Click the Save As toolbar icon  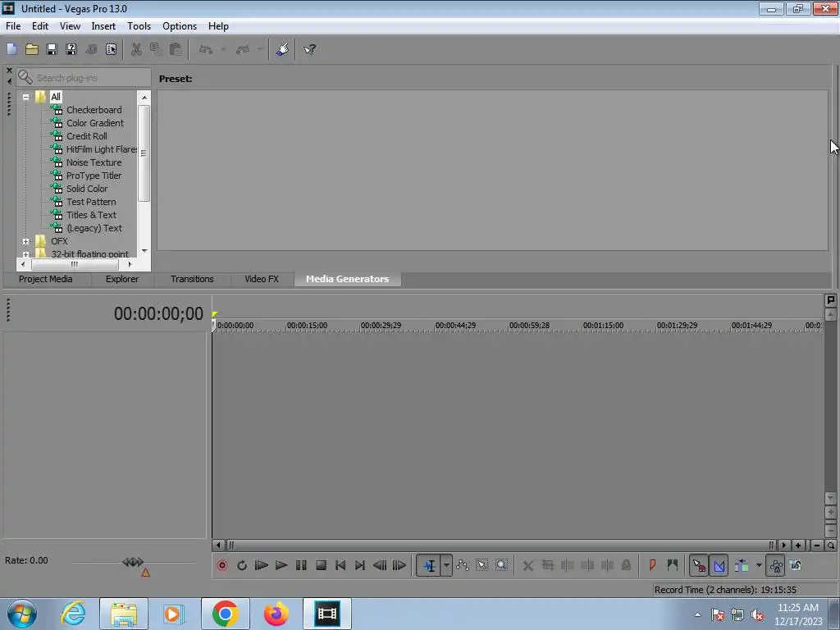(x=71, y=50)
